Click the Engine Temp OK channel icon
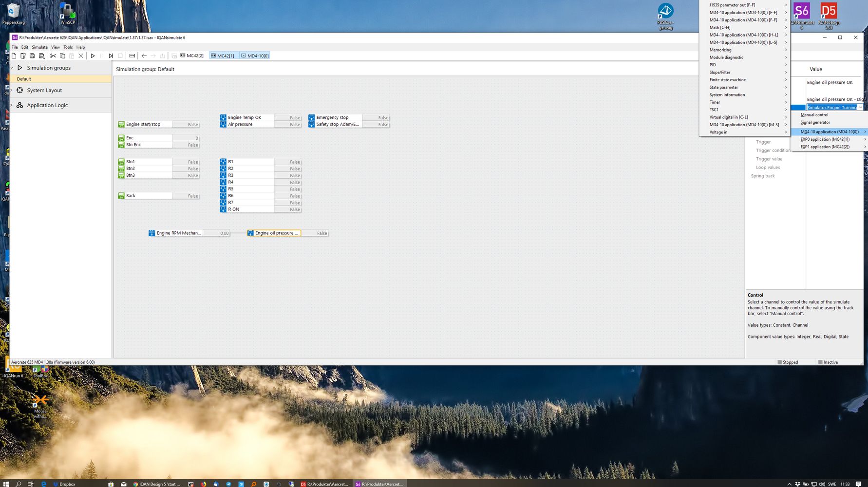This screenshot has width=868, height=487. click(223, 117)
